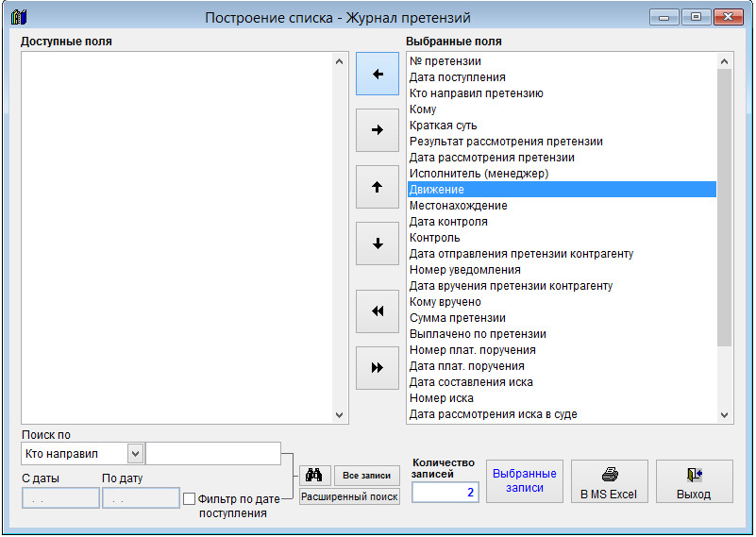This screenshot has height=537, width=756.
Task: Click highlighted 'Движение' field
Action: click(562, 190)
